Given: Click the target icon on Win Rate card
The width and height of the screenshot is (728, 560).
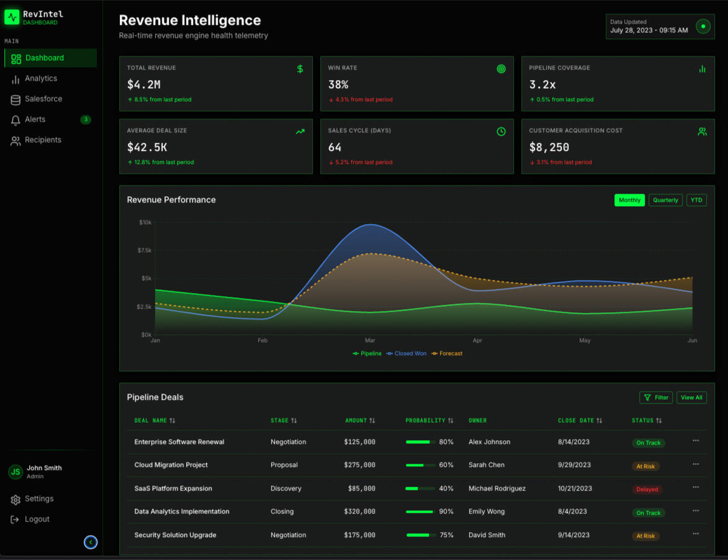Looking at the screenshot, I should click(501, 69).
